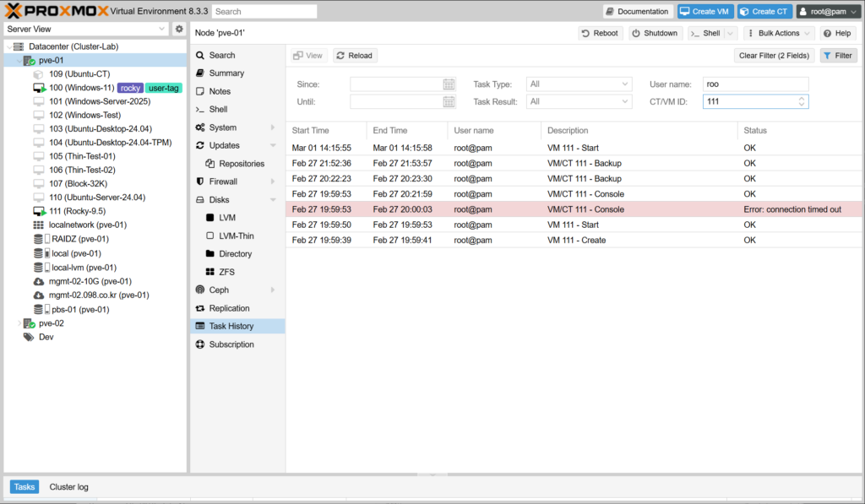Open calendar picker for Until field

pos(449,102)
